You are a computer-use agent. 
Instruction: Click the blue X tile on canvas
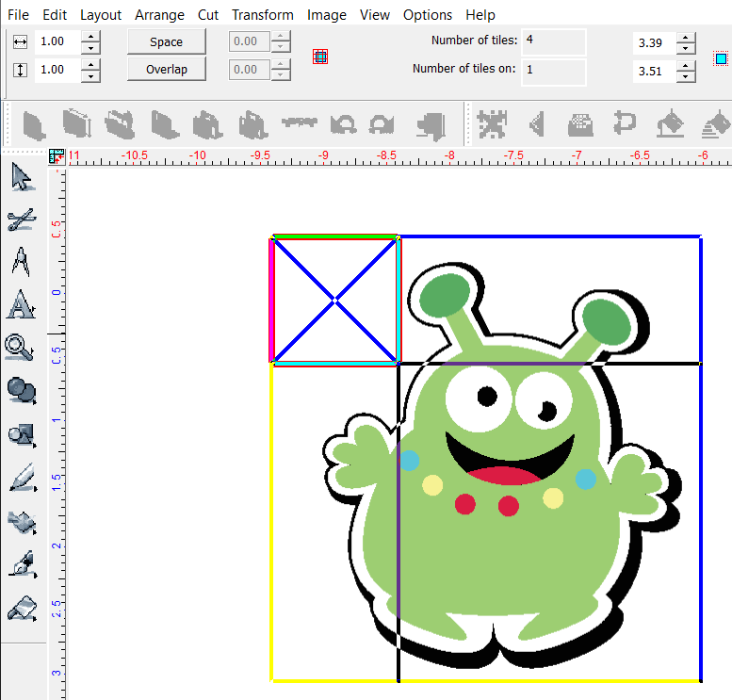(335, 301)
